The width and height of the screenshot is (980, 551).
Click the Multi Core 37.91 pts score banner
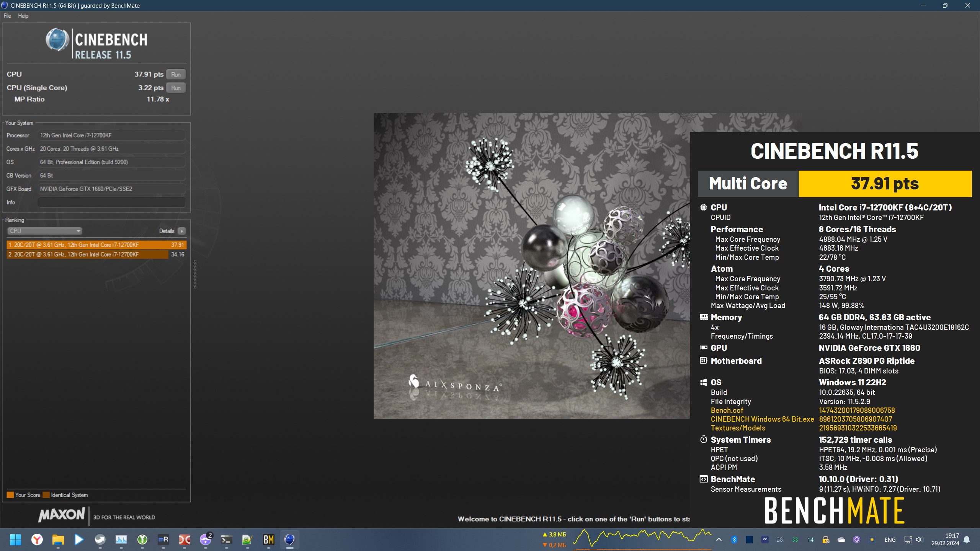(835, 184)
